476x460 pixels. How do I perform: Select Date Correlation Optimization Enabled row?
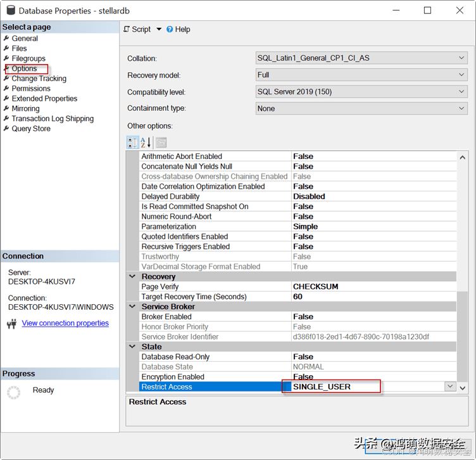[299, 186]
